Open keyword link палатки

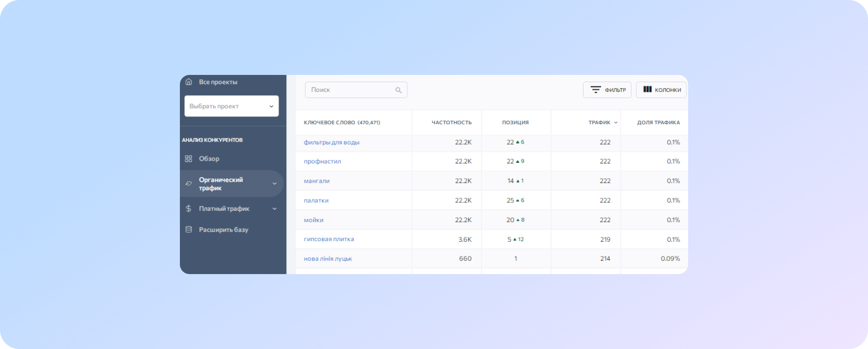[316, 201]
